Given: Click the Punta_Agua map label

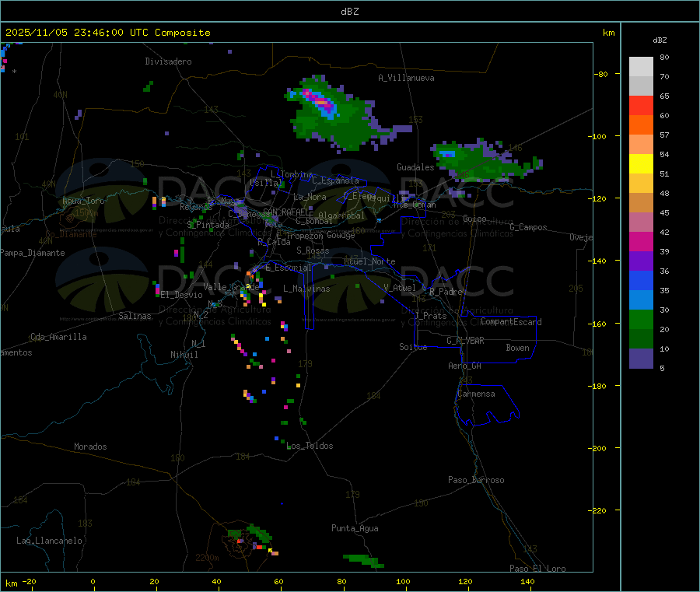Looking at the screenshot, I should 355,528.
